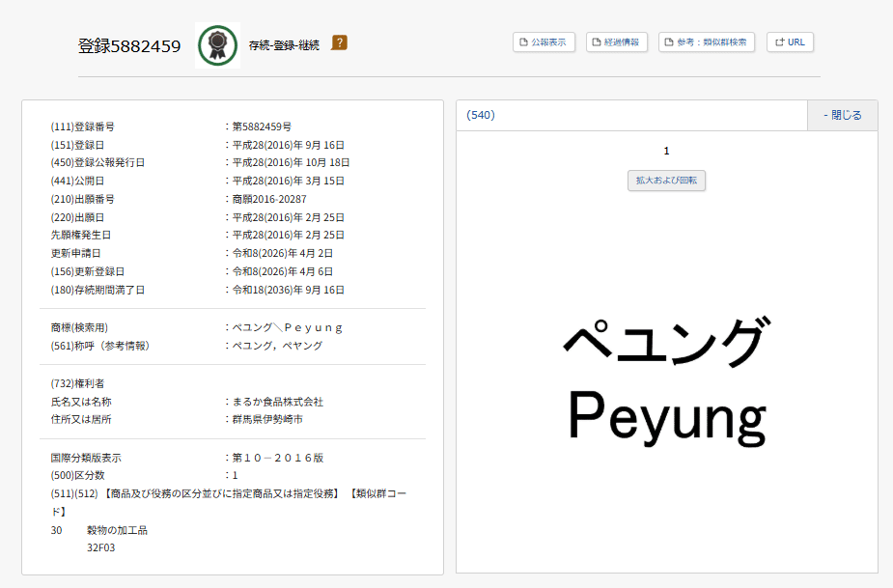Select the image number 1 above the mark
Image resolution: width=893 pixels, height=588 pixels.
pos(666,151)
